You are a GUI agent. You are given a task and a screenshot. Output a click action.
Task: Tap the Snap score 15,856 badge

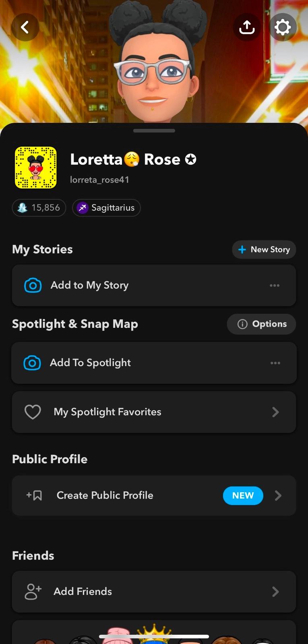pos(39,208)
